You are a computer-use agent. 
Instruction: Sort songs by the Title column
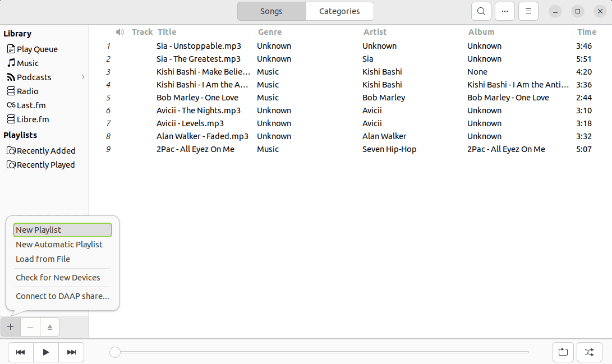167,31
